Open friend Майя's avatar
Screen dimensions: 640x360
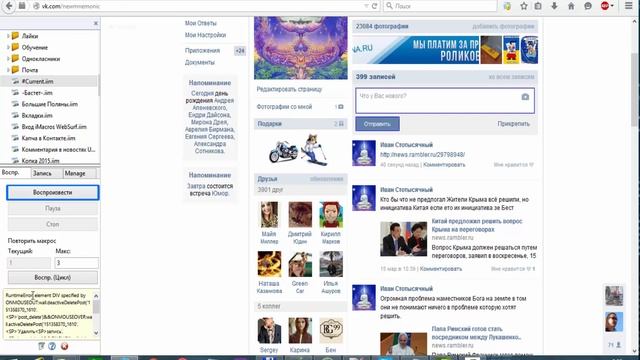click(x=269, y=214)
